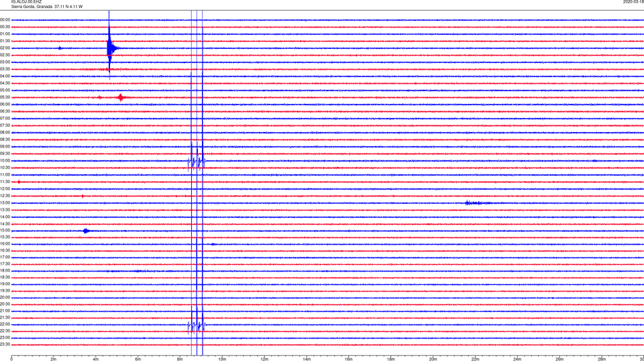644x362 pixels.
Task: Select the 05:00 trace time label
Action: 5,90
